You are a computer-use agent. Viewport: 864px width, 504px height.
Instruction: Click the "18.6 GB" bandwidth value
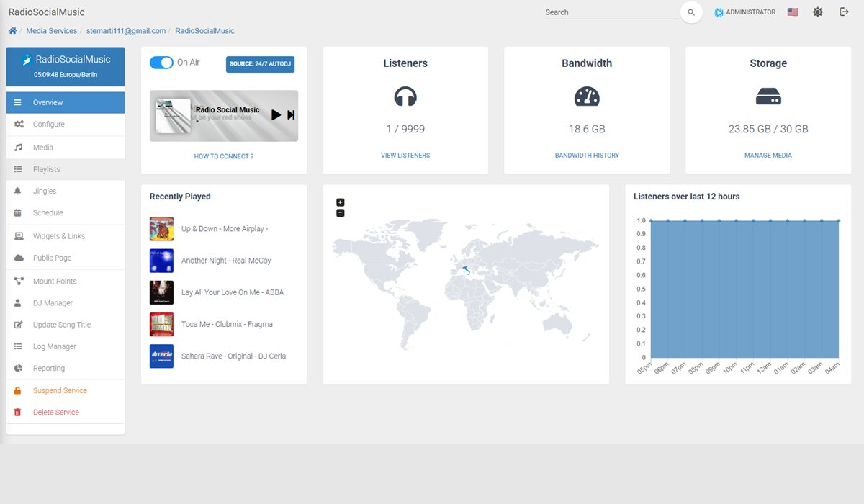(587, 129)
